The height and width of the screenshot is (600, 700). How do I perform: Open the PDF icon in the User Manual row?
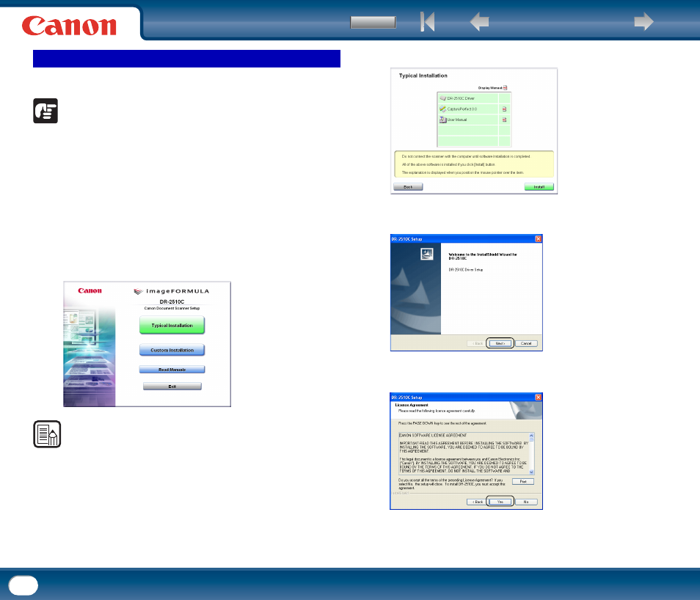[505, 120]
